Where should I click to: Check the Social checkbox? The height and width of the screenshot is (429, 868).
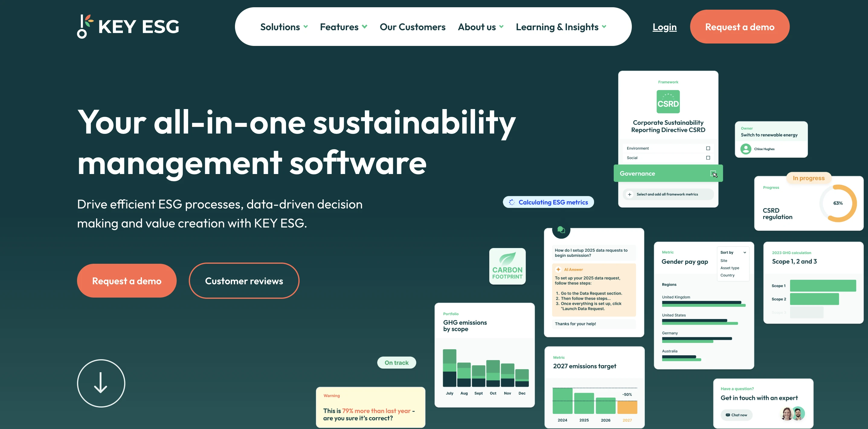708,157
